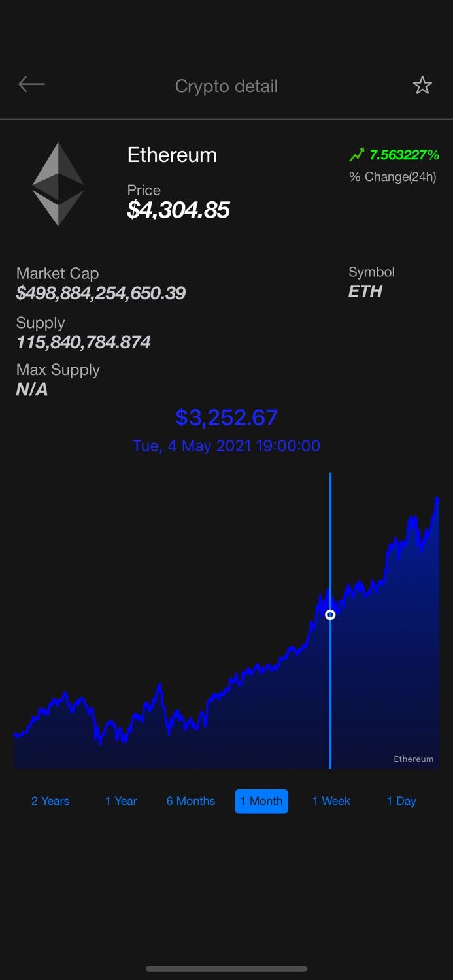
Task: Tap the home indicator bar at the bottom
Action: pos(226,969)
